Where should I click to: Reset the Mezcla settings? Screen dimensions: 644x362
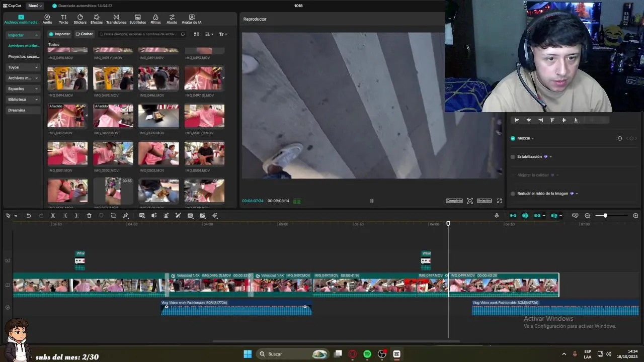pyautogui.click(x=620, y=138)
